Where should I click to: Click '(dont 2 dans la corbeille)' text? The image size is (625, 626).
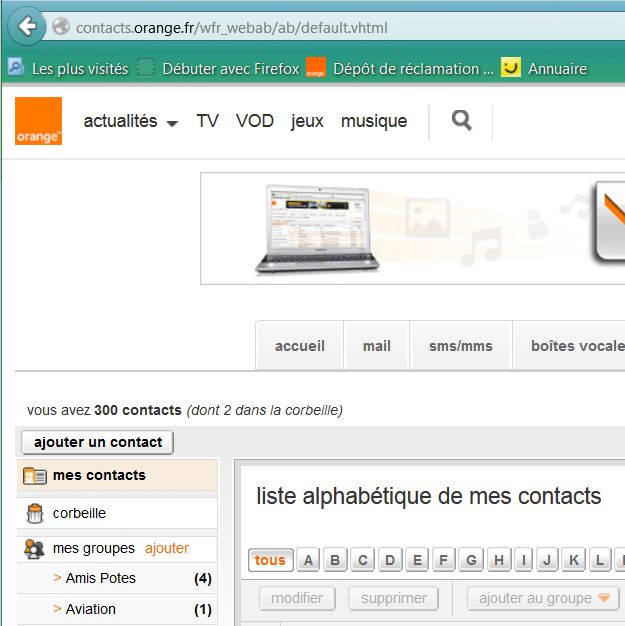(265, 410)
